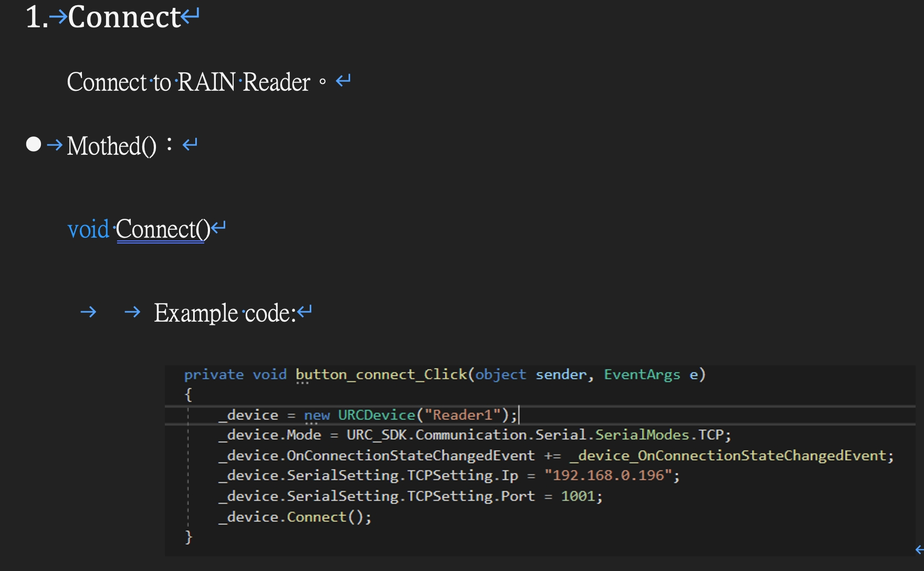
Task: Click the 'private' keyword in the code
Action: 214,375
